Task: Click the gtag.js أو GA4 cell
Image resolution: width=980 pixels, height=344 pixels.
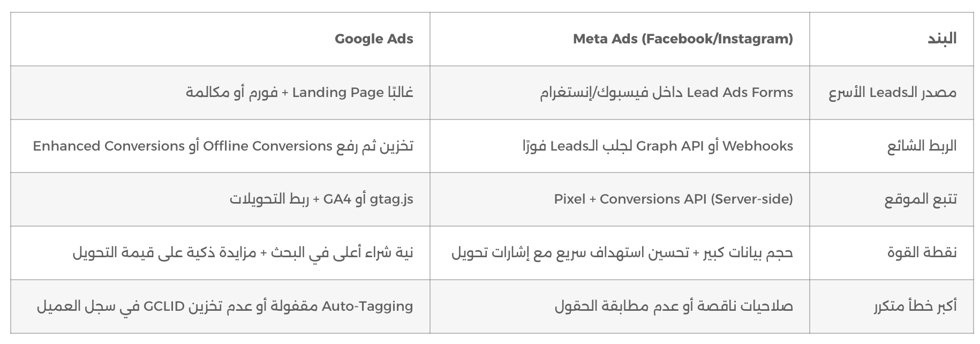Action: (321, 199)
